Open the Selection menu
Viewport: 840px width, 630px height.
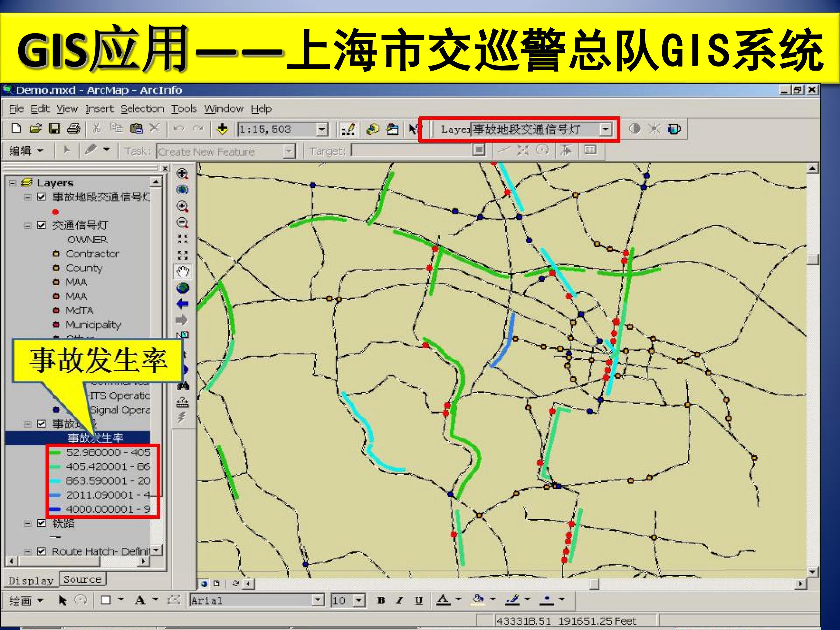click(142, 109)
